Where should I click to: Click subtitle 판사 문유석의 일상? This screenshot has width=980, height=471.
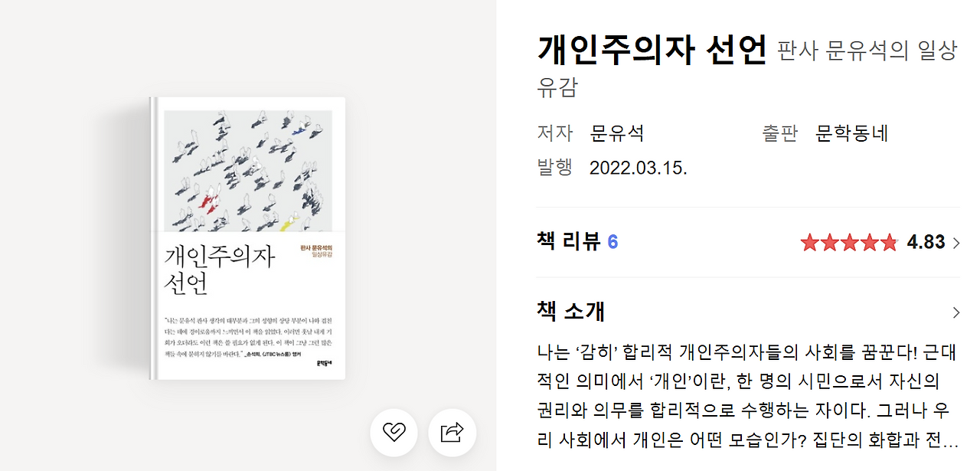pos(867,51)
